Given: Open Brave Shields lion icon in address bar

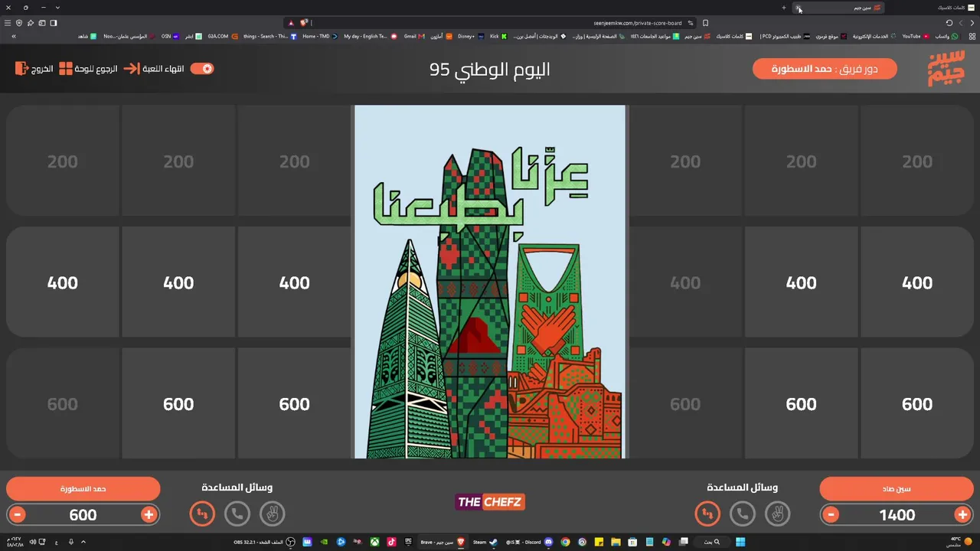Looking at the screenshot, I should [x=304, y=23].
